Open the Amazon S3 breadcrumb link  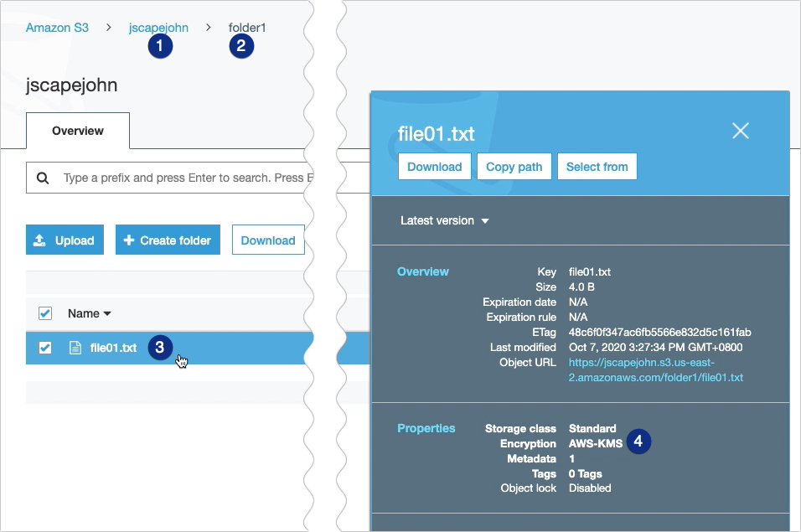click(57, 28)
